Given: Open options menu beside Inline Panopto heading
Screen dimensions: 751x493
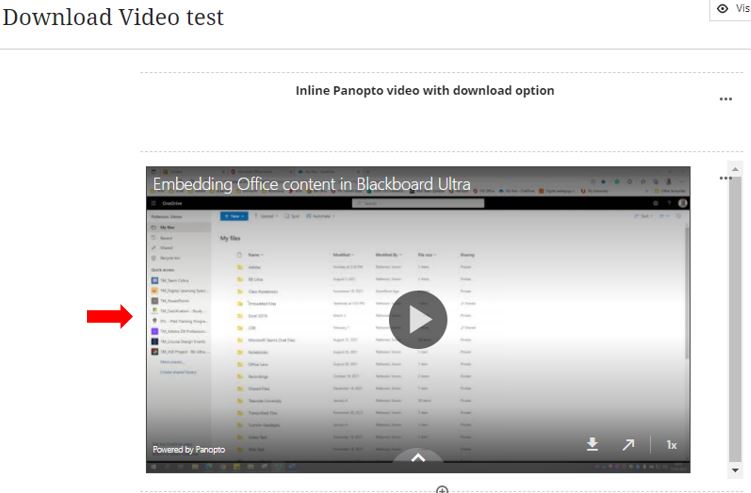Looking at the screenshot, I should pyautogui.click(x=726, y=99).
